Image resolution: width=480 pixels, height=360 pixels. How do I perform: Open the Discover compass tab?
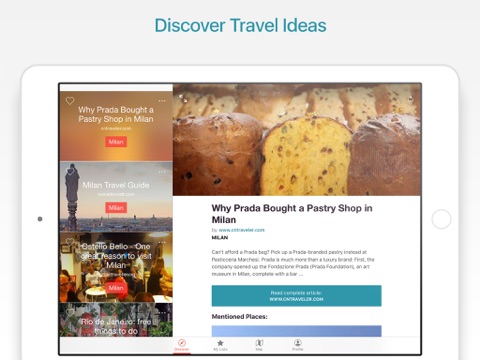click(x=182, y=345)
